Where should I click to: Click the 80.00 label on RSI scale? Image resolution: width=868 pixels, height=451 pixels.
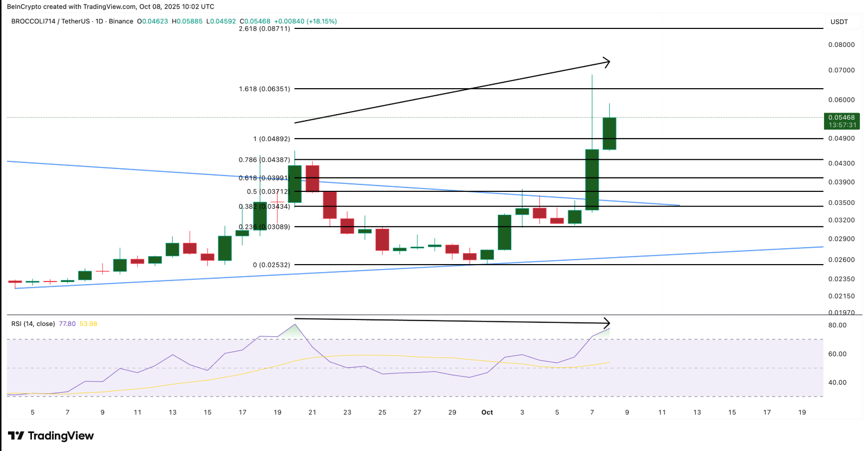tap(838, 325)
